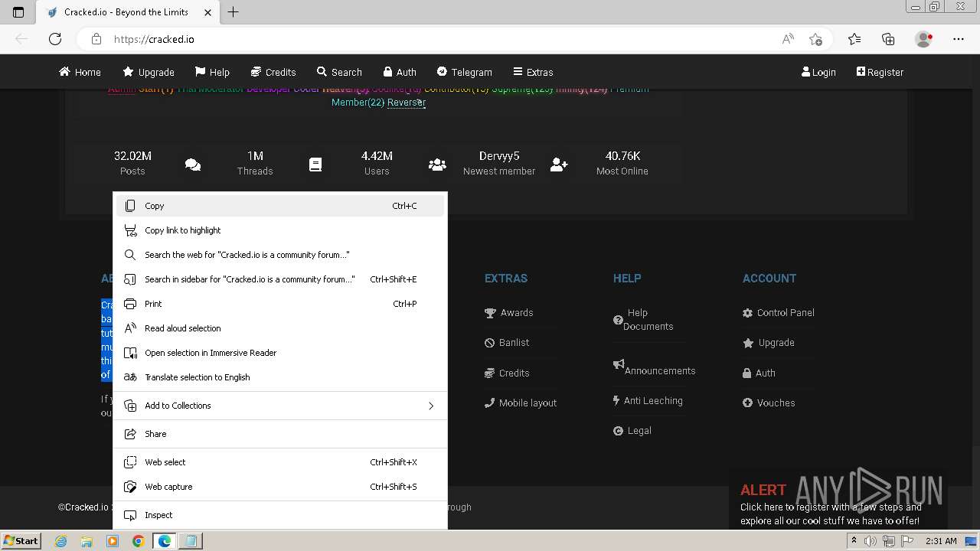Open Credits in the top navbar

273,72
